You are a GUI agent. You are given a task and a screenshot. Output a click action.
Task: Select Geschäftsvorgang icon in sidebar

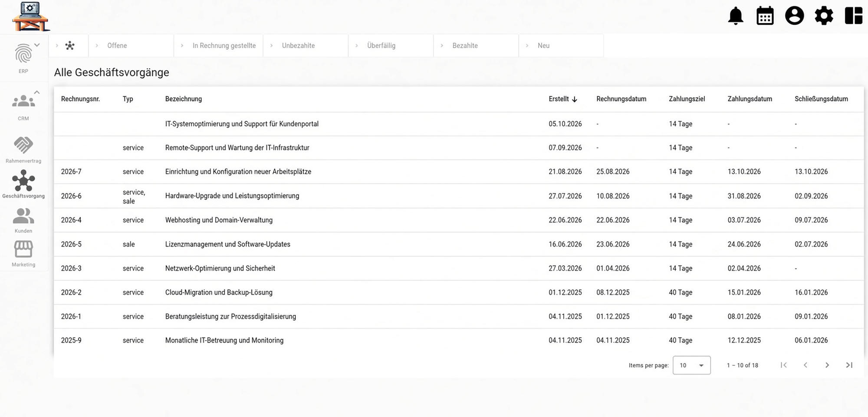[23, 180]
